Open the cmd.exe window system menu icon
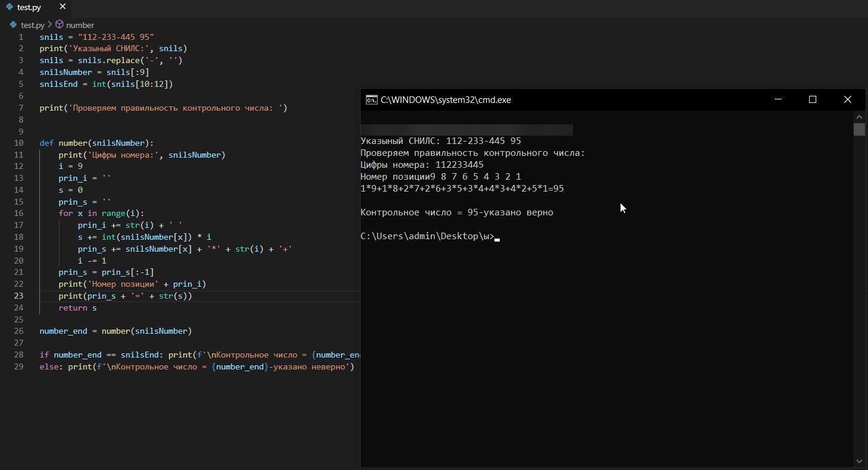Viewport: 868px width, 470px height. (371, 100)
